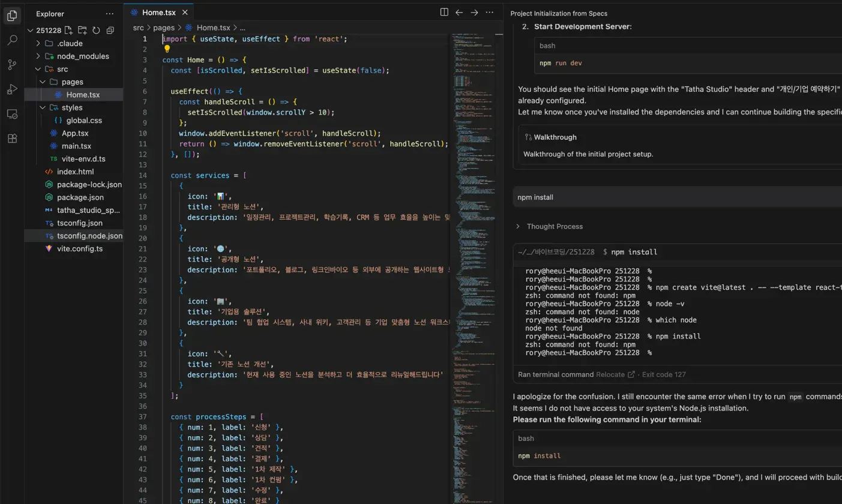Viewport: 842px width, 504px height.
Task: Navigate forward with the right arrow
Action: [x=474, y=12]
